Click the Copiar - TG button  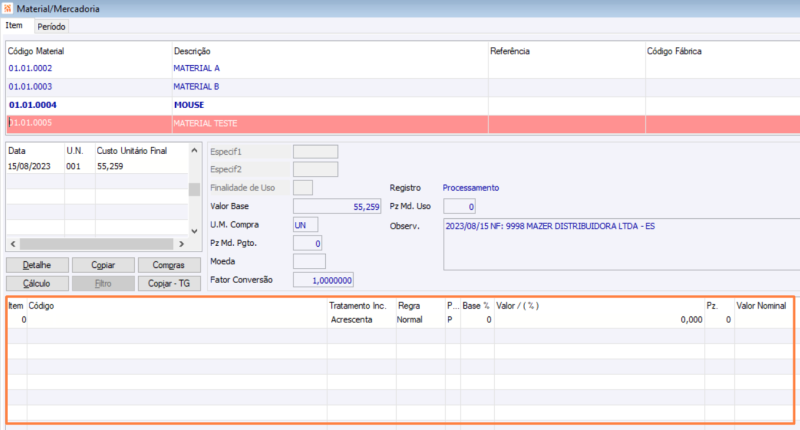(169, 284)
